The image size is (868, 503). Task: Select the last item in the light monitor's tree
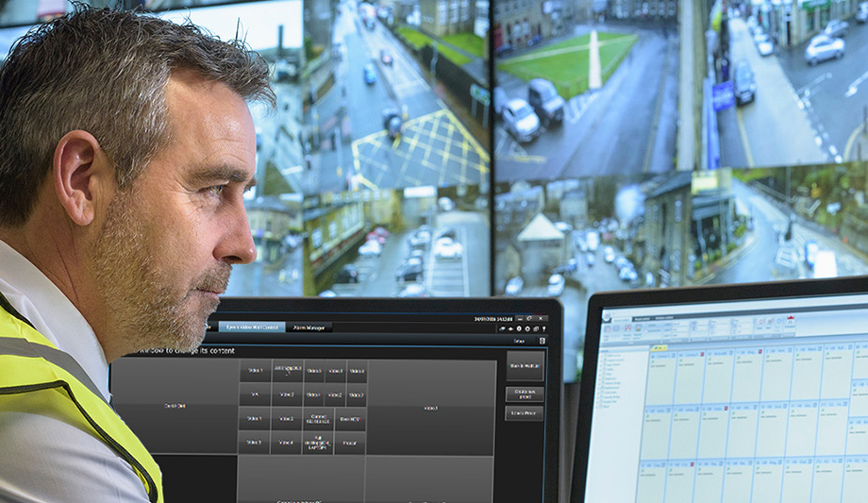coord(606,407)
